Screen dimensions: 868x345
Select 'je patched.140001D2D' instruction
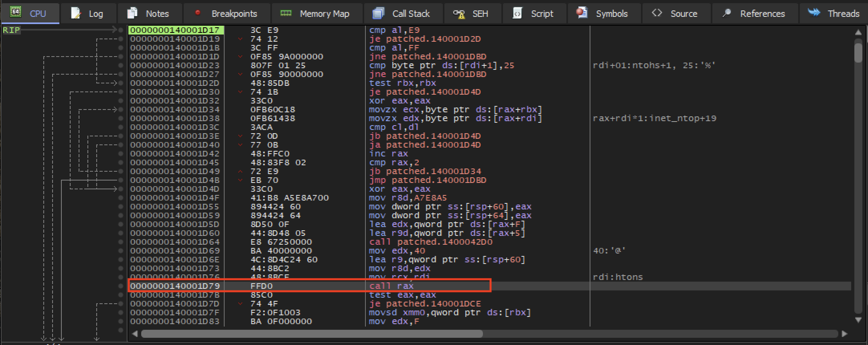425,39
